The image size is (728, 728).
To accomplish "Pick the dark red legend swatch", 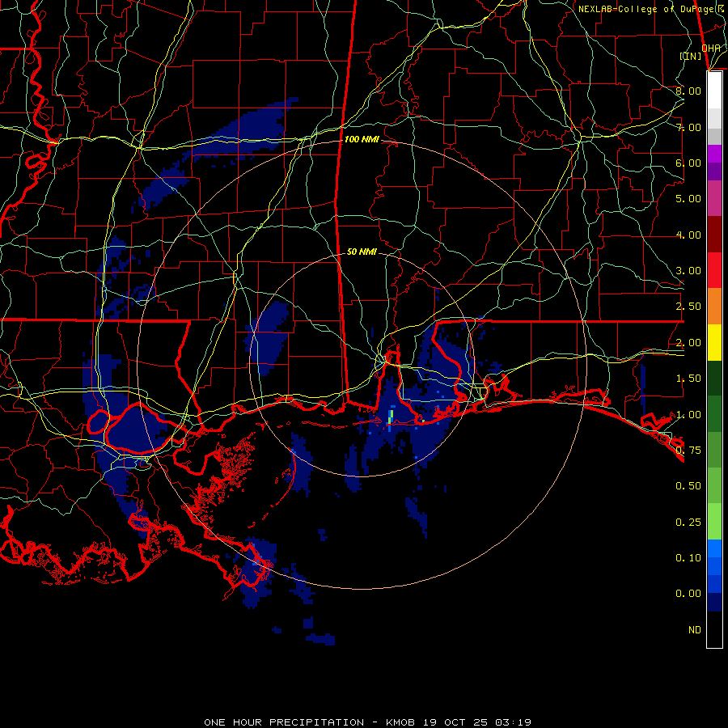I will click(714, 235).
